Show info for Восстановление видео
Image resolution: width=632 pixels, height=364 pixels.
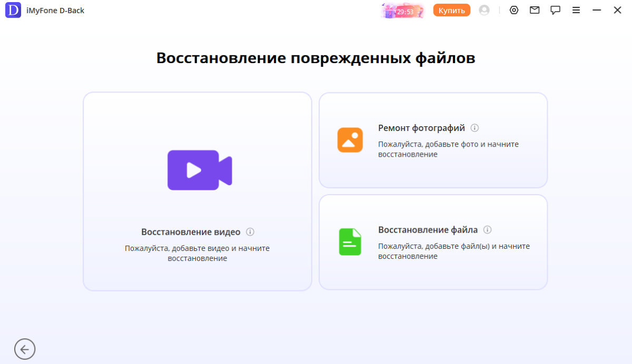251,231
